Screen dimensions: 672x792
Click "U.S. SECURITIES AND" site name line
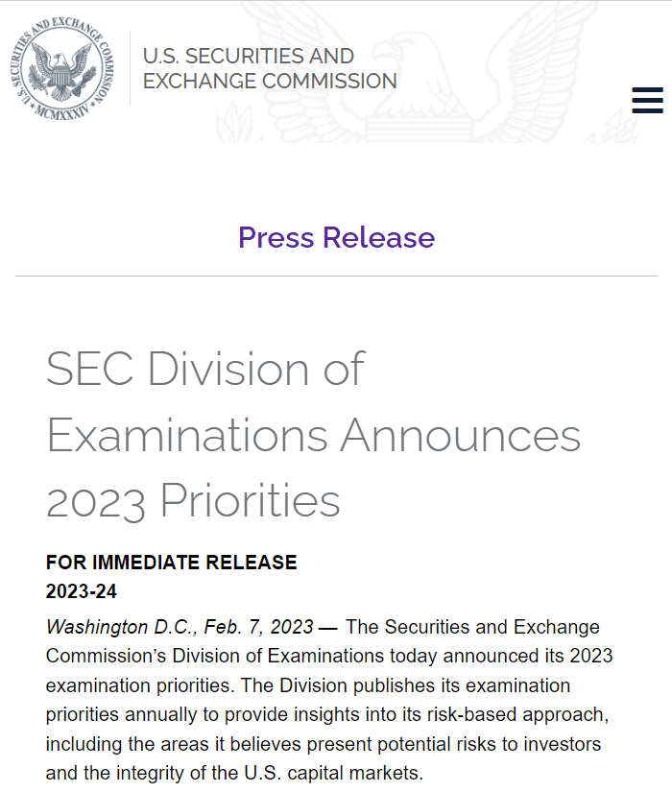click(249, 56)
